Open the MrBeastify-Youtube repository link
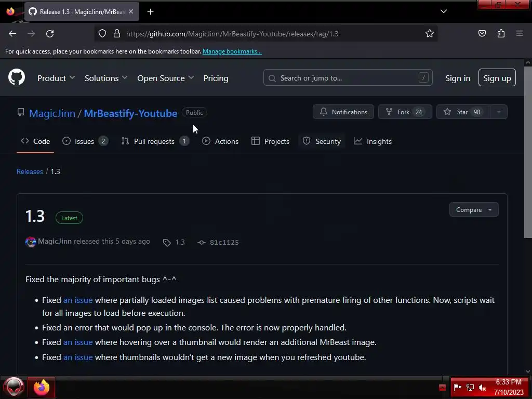The width and height of the screenshot is (532, 399). [x=130, y=113]
